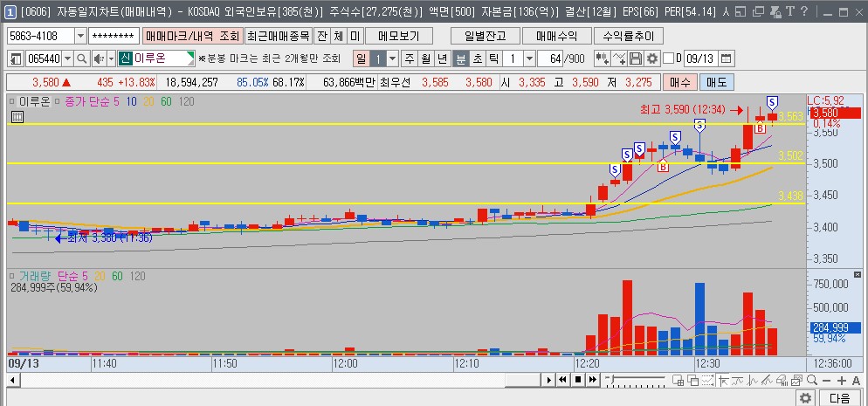Select the 체 tab
The width and height of the screenshot is (868, 406).
click(x=338, y=37)
